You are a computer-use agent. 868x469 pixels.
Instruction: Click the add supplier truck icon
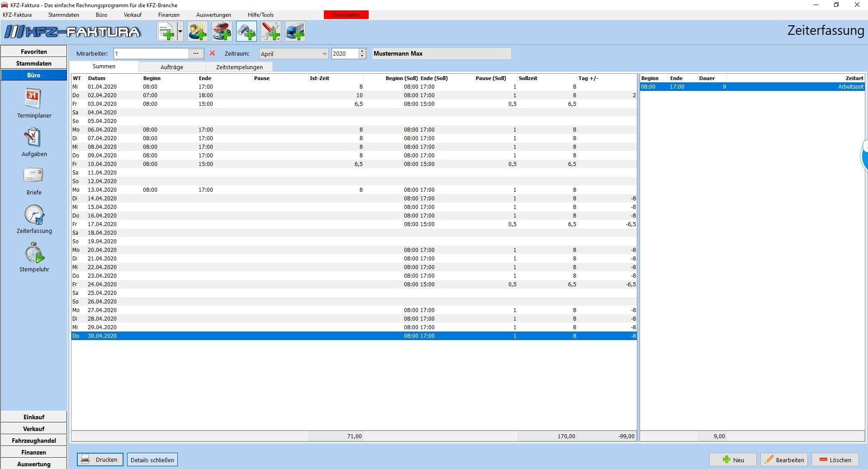pyautogui.click(x=295, y=32)
